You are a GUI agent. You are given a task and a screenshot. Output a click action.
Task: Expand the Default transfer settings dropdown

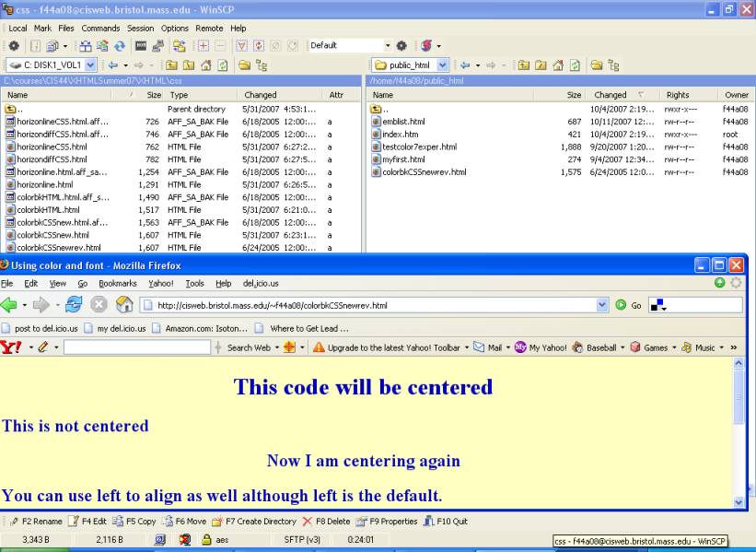point(388,45)
